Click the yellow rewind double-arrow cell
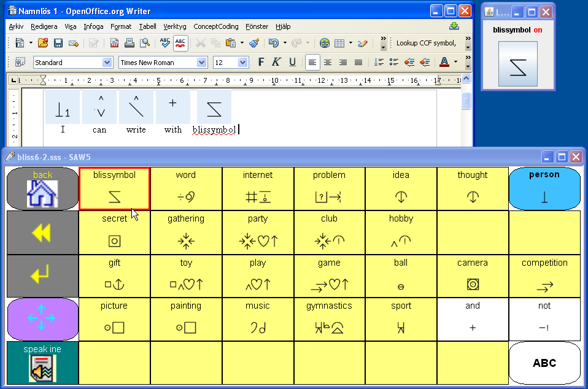 [42, 233]
